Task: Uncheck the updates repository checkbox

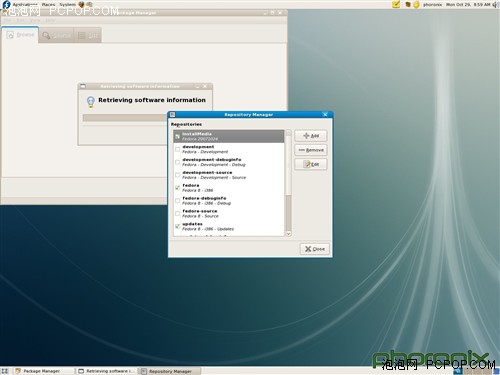Action: coord(178,226)
